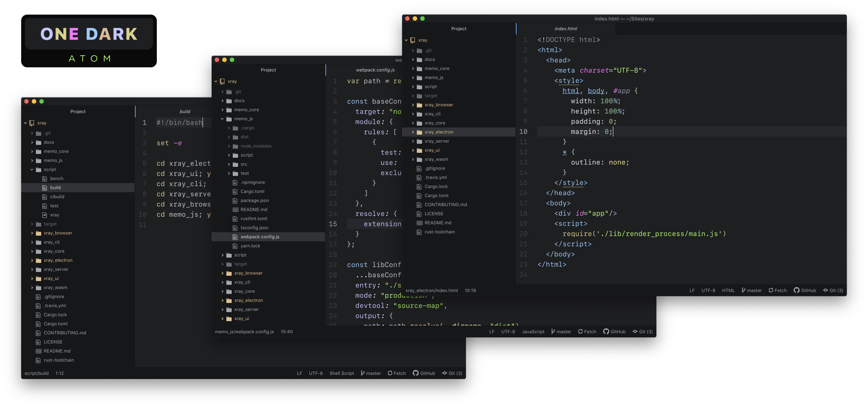
Task: Click build file icon in left window tree
Action: pos(45,188)
